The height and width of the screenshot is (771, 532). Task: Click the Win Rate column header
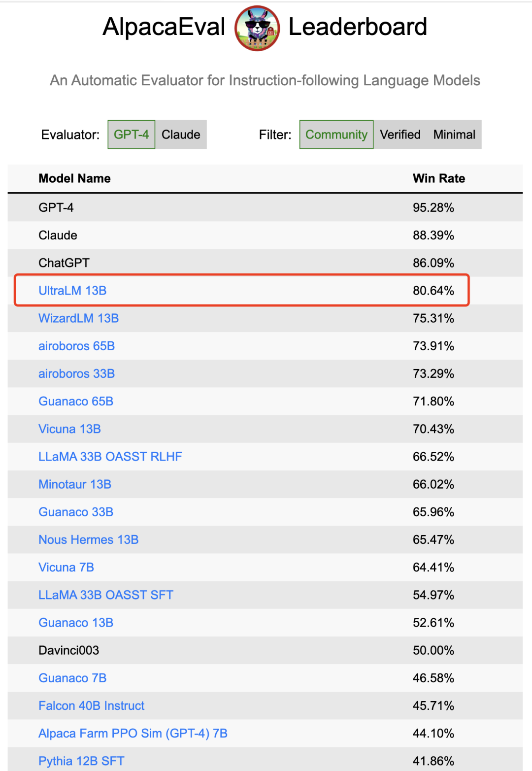439,178
